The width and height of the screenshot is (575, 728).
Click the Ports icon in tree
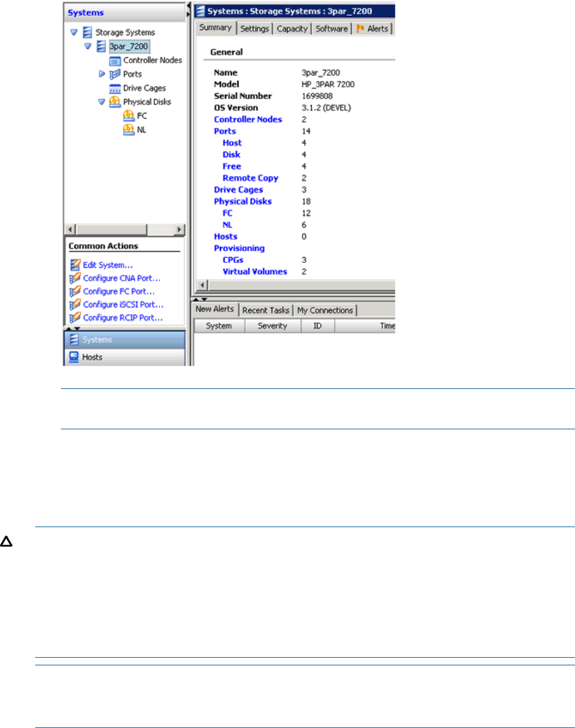[x=115, y=74]
